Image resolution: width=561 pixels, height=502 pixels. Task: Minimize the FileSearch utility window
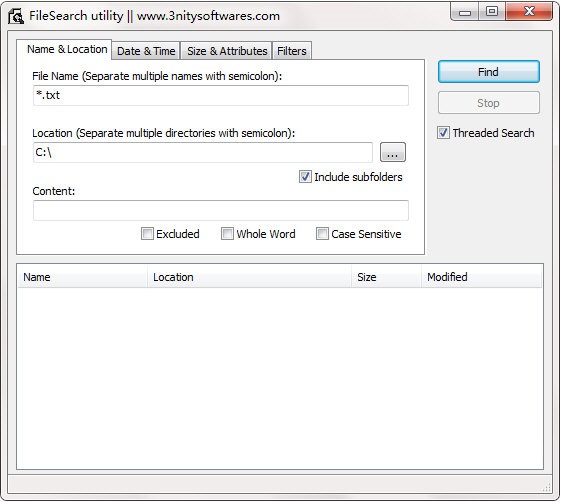(x=465, y=12)
